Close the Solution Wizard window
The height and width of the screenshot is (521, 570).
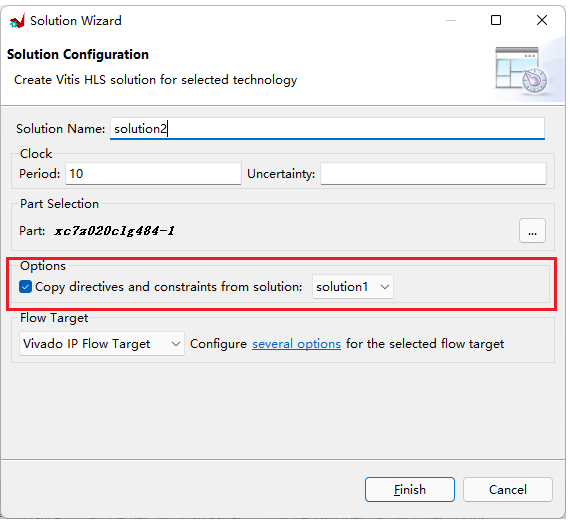click(x=542, y=20)
